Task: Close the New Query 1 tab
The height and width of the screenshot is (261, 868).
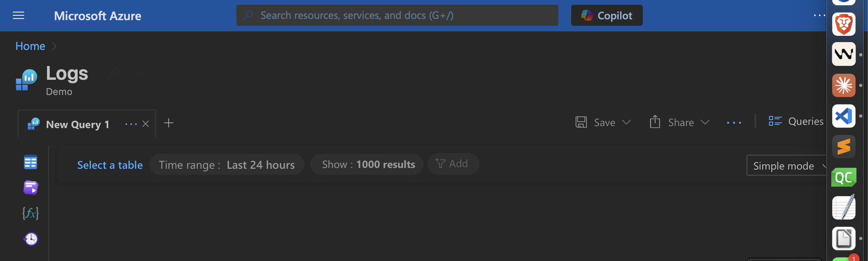Action: click(x=146, y=124)
